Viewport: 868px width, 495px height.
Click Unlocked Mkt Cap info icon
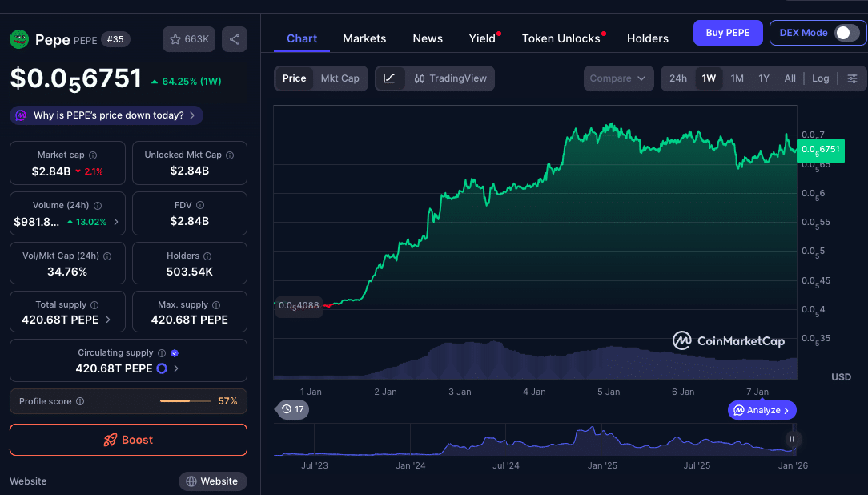(x=230, y=155)
